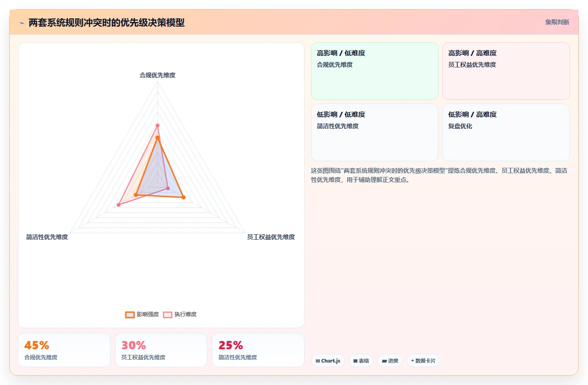
Task: Click the 25% 简洁性优先维度 stat card
Action: click(258, 350)
